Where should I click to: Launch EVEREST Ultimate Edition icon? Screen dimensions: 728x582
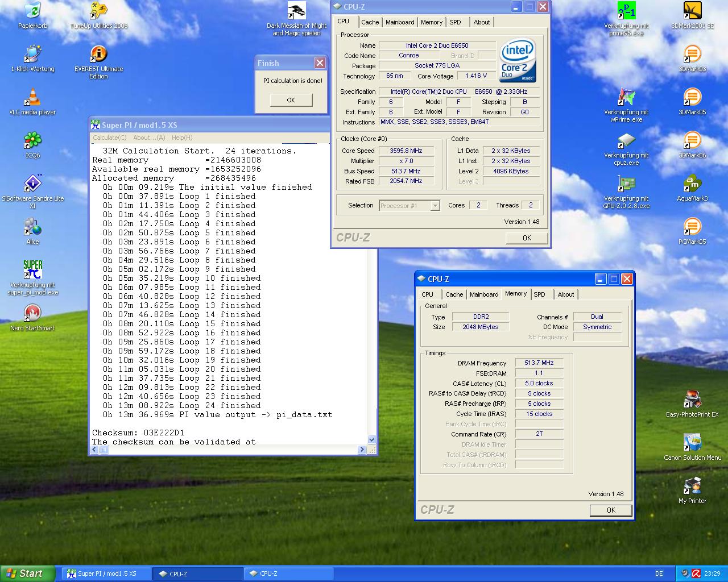[98, 55]
